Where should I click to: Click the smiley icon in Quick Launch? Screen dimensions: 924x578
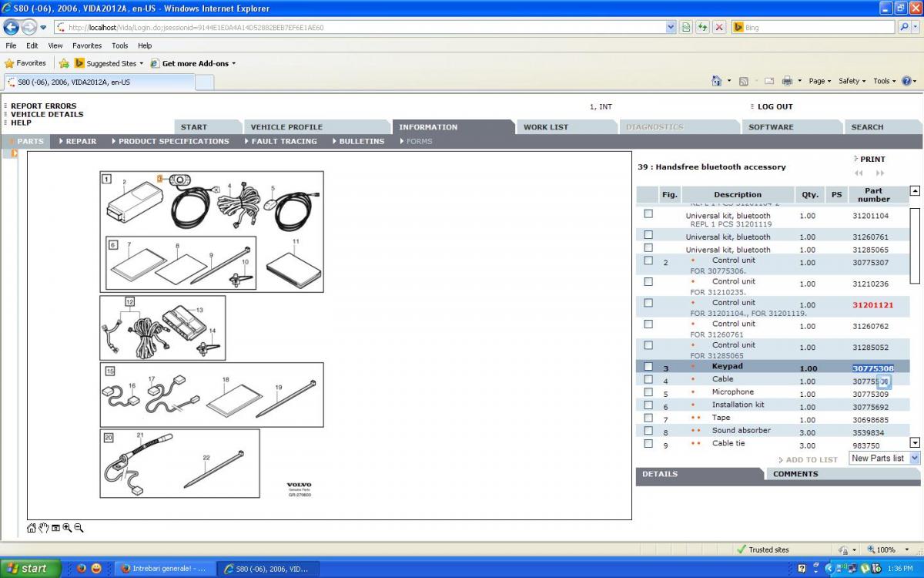coord(96,569)
